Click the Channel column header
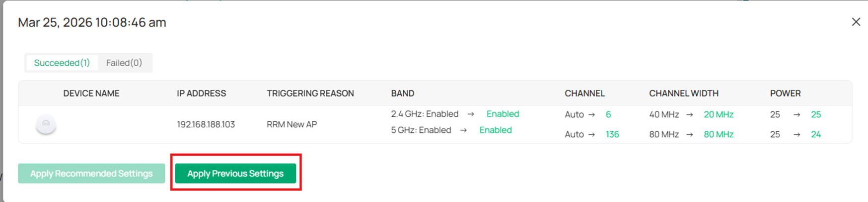Screen dimensions: 868x202 click(584, 93)
